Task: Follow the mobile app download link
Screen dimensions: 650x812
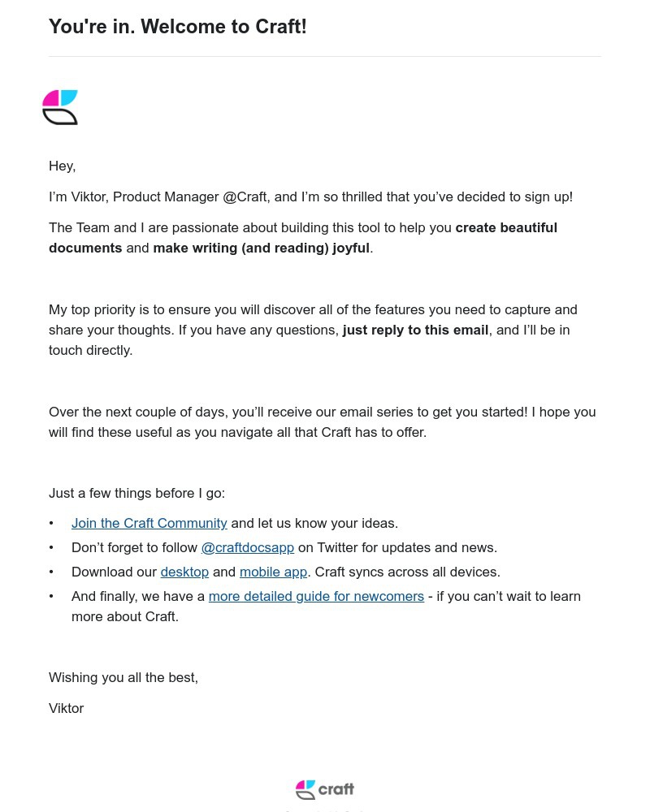Action: (273, 572)
